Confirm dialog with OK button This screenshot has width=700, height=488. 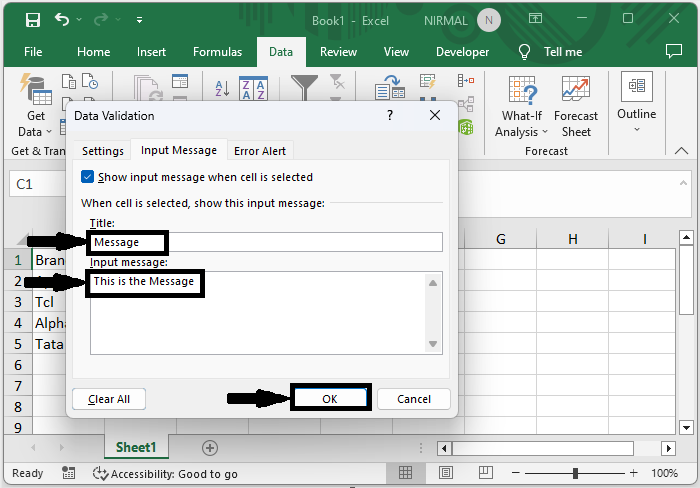330,399
